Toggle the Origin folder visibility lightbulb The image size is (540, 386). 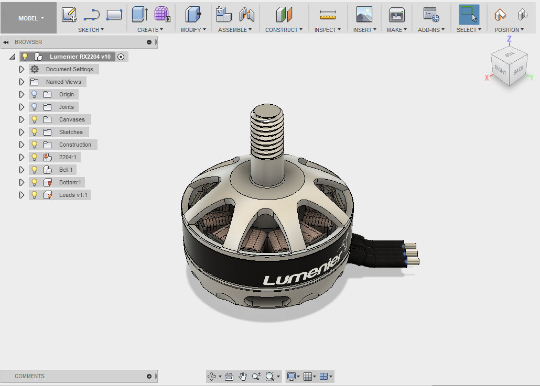tap(34, 94)
